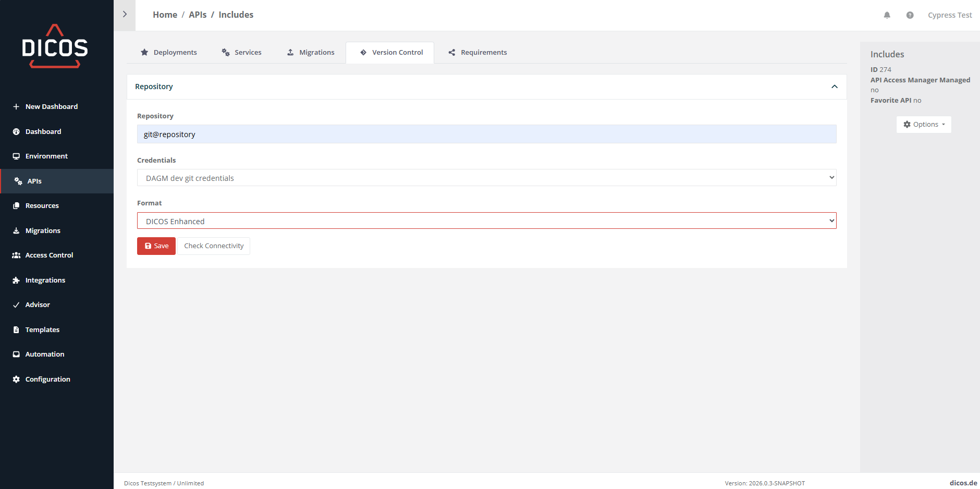Image resolution: width=980 pixels, height=489 pixels.
Task: Open the dicos.de footer link
Action: click(x=963, y=483)
